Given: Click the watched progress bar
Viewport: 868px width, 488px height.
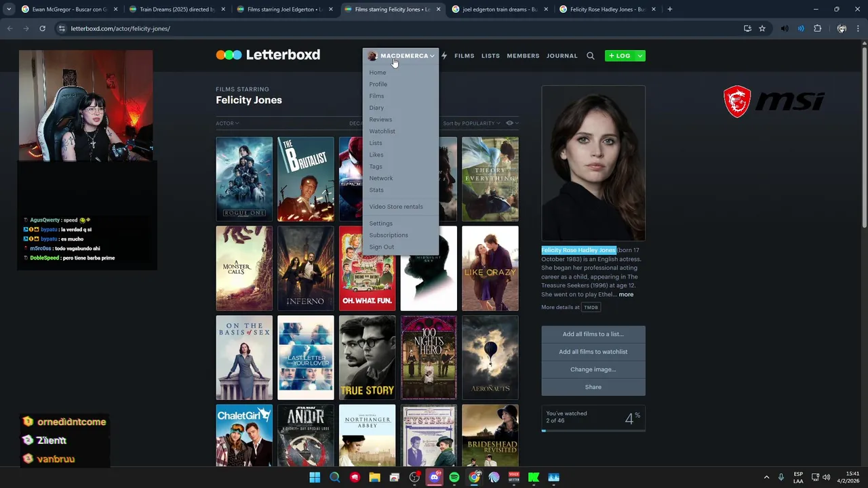Looking at the screenshot, I should tap(593, 430).
